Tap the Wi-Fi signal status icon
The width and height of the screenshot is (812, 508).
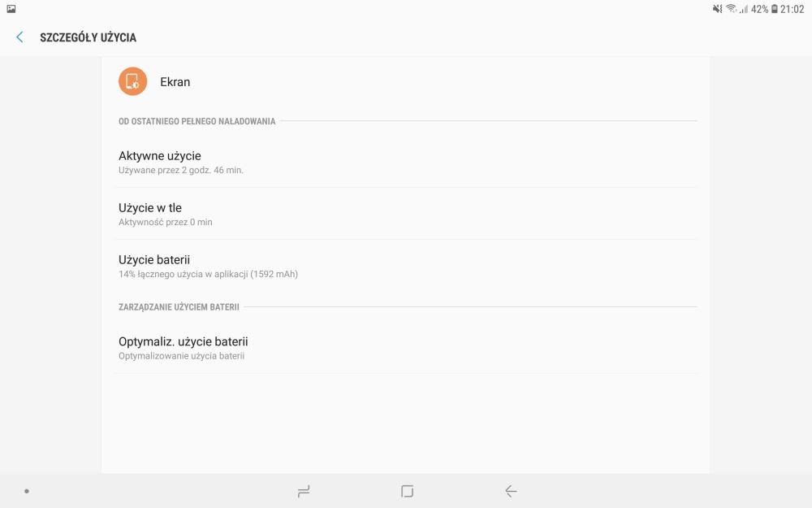(x=732, y=9)
